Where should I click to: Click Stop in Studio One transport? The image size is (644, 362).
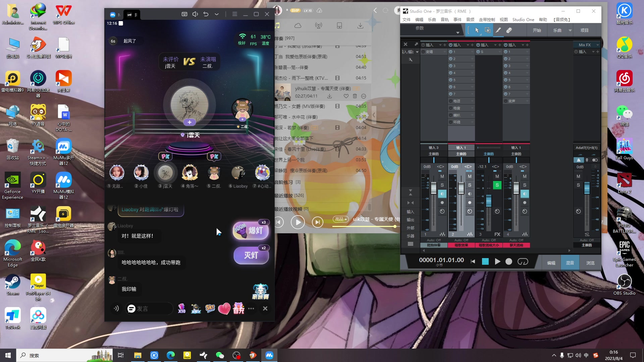point(485,261)
